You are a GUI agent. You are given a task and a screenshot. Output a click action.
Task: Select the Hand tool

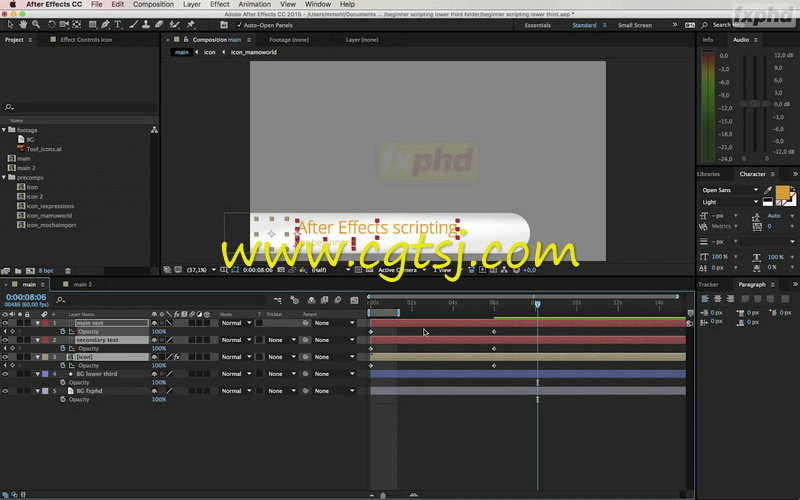tap(23, 24)
